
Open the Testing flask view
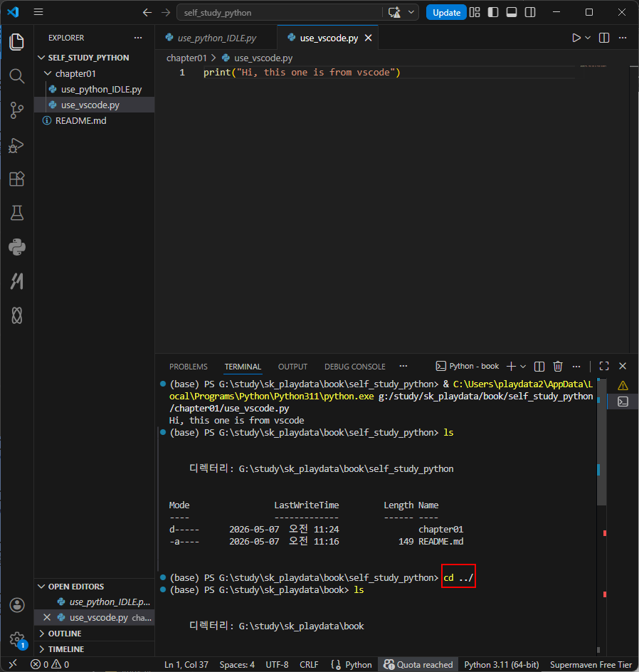point(16,213)
